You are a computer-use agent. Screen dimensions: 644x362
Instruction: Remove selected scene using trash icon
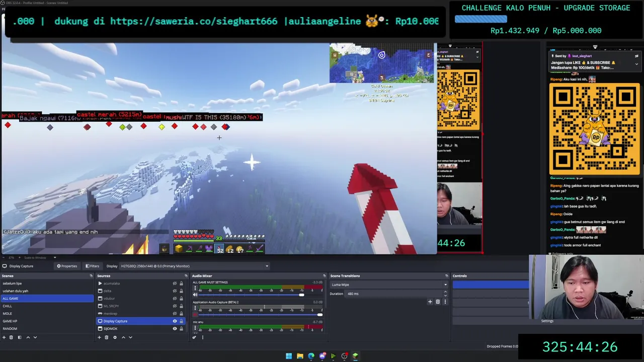(x=11, y=337)
